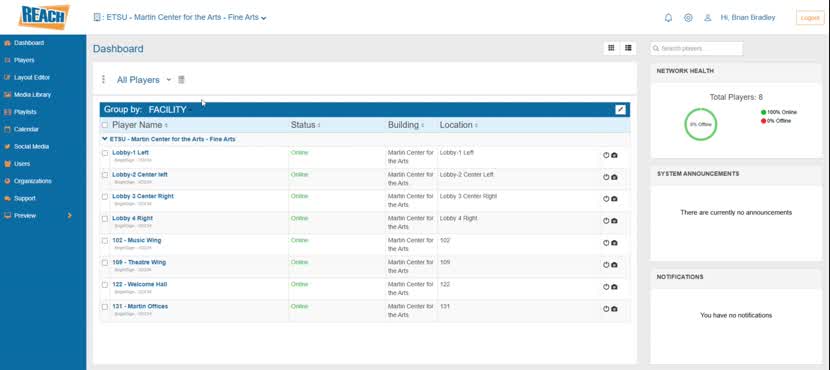830x370 pixels.
Task: Click the user profile icon
Action: [x=708, y=17]
